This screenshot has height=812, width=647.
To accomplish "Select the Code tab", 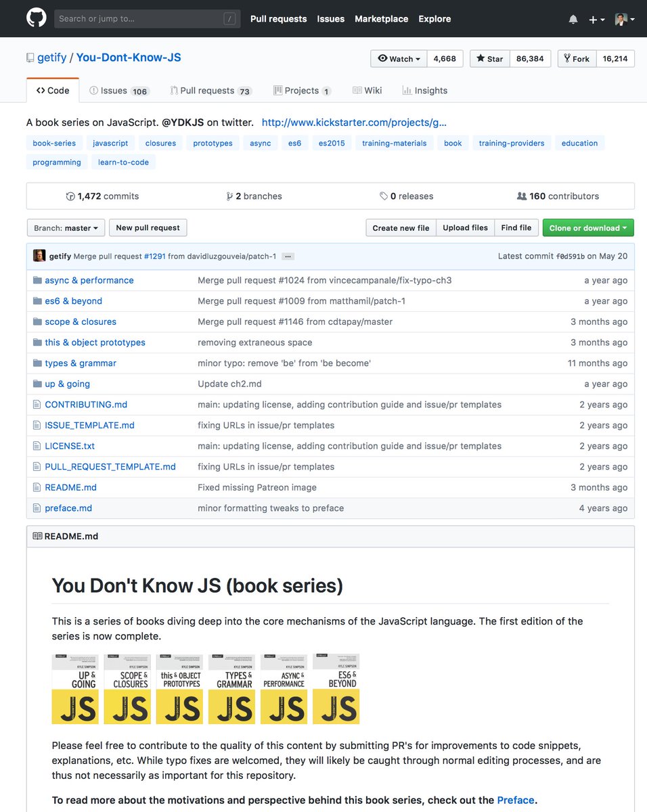I will (x=53, y=91).
